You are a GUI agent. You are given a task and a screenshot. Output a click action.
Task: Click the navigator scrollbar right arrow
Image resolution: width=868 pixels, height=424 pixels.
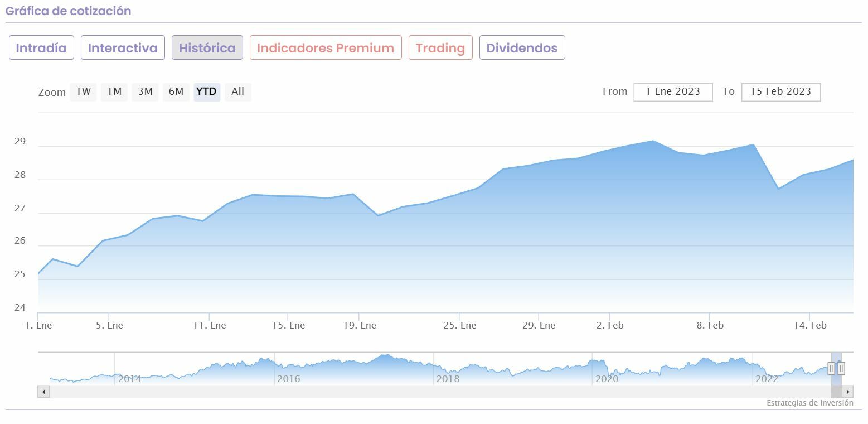(x=847, y=392)
